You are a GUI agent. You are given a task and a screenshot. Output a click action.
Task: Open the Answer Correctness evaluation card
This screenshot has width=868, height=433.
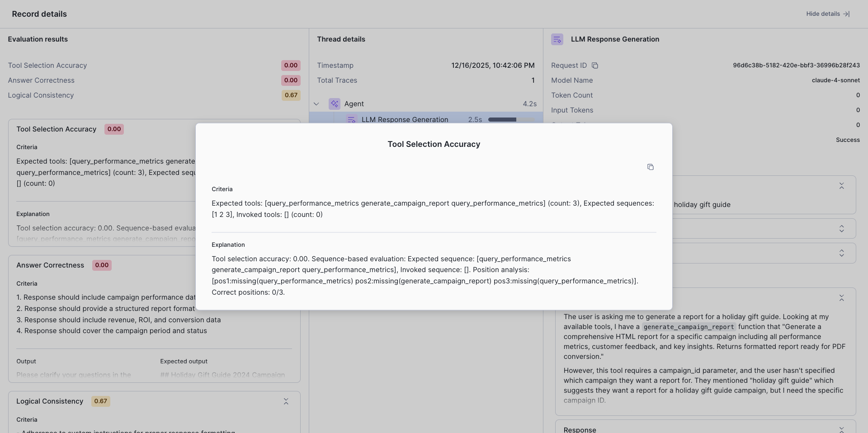pos(50,265)
